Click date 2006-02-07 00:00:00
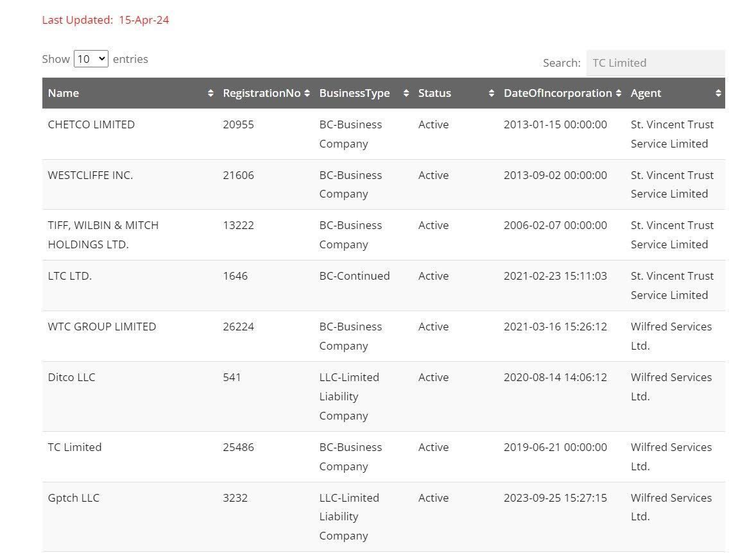The width and height of the screenshot is (756, 553). [555, 225]
